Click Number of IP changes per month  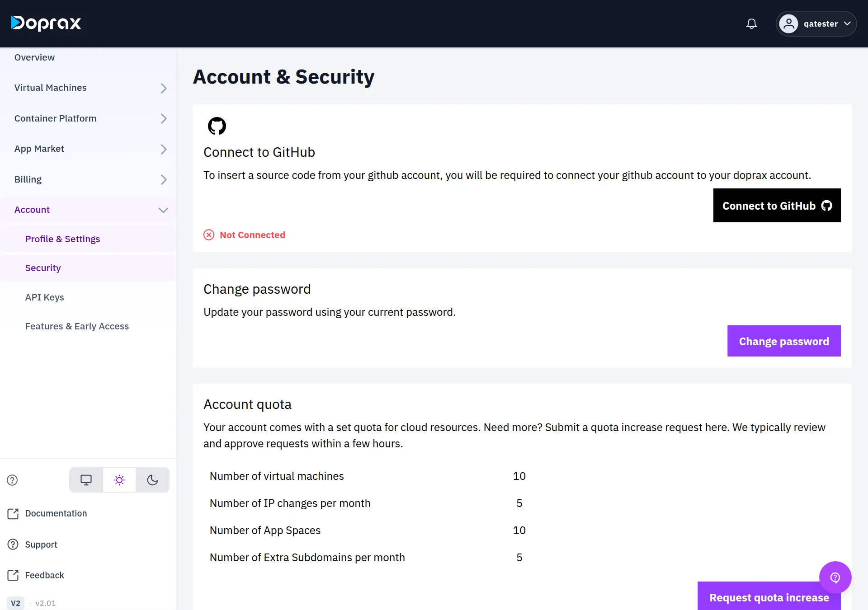pyautogui.click(x=290, y=503)
